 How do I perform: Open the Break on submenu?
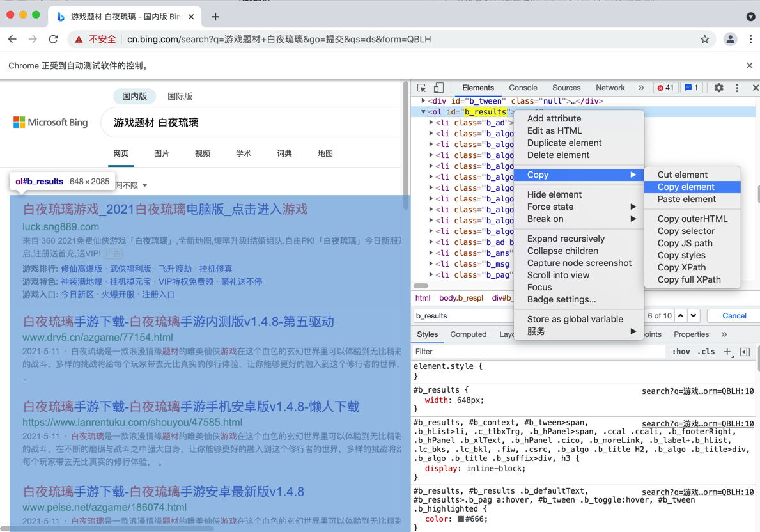pyautogui.click(x=578, y=219)
